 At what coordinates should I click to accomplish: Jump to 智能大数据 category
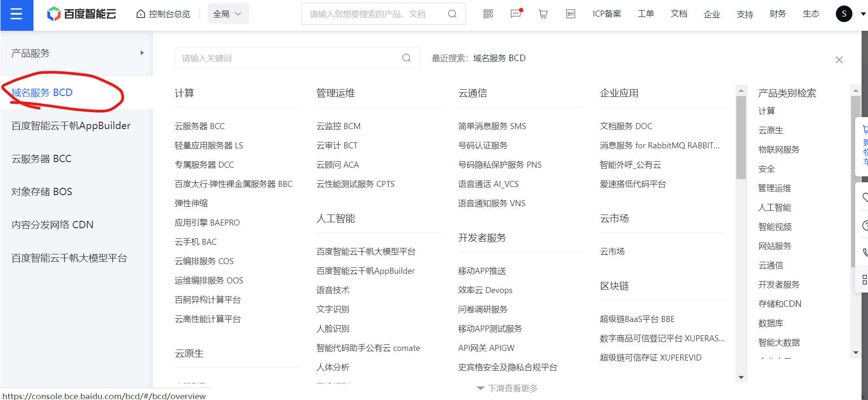(779, 343)
